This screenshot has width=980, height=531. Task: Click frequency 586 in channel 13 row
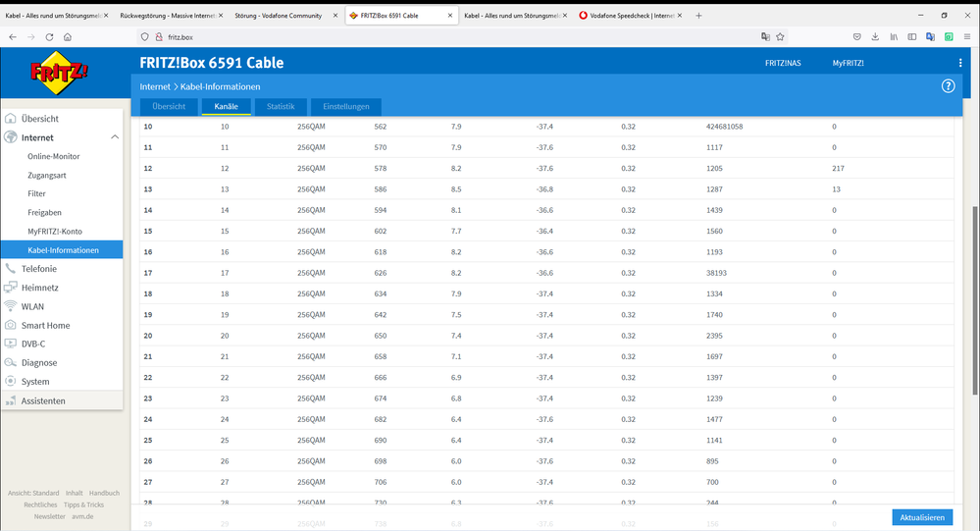click(380, 188)
